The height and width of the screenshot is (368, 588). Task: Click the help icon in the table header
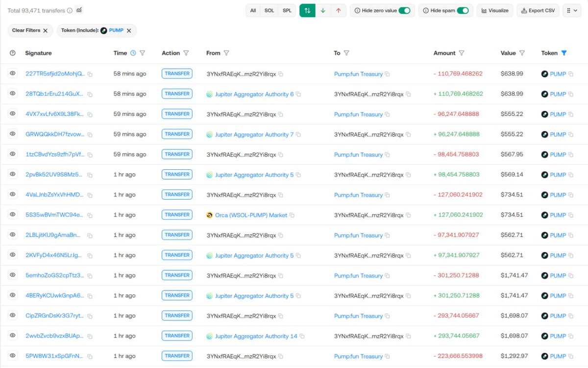[x=13, y=53]
